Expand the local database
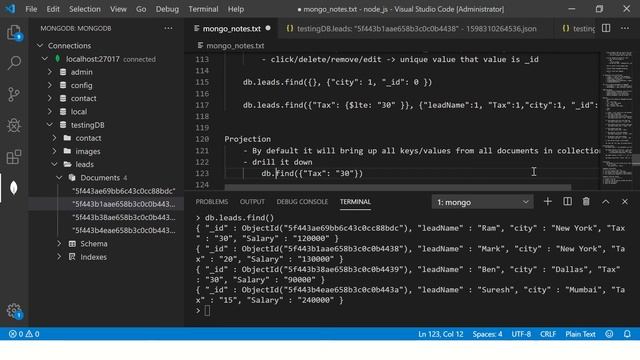 click(x=50, y=111)
